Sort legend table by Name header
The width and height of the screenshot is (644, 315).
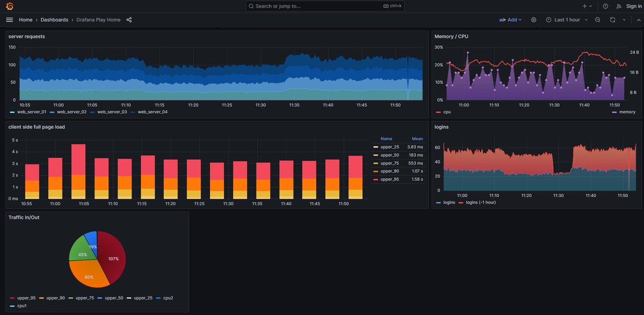point(386,138)
